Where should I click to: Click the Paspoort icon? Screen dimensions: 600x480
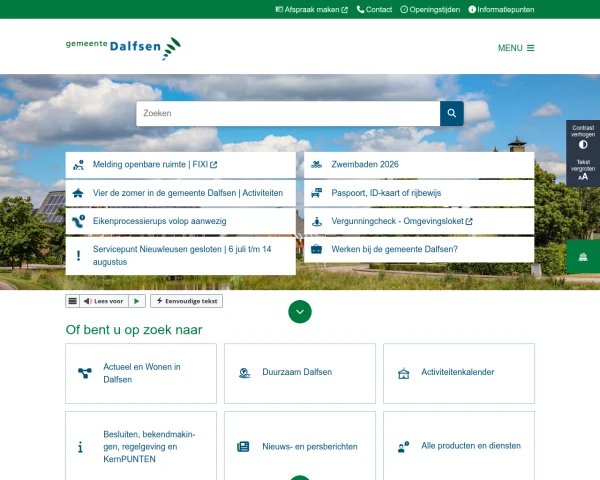[316, 193]
